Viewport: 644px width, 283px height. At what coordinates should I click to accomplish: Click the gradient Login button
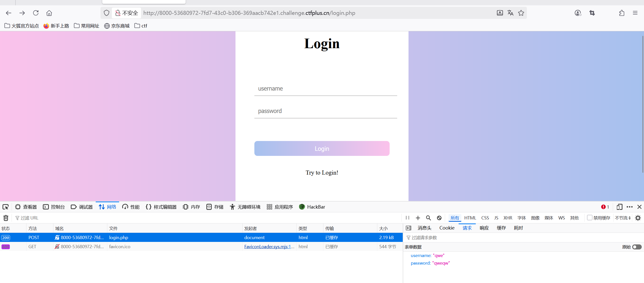pyautogui.click(x=322, y=148)
